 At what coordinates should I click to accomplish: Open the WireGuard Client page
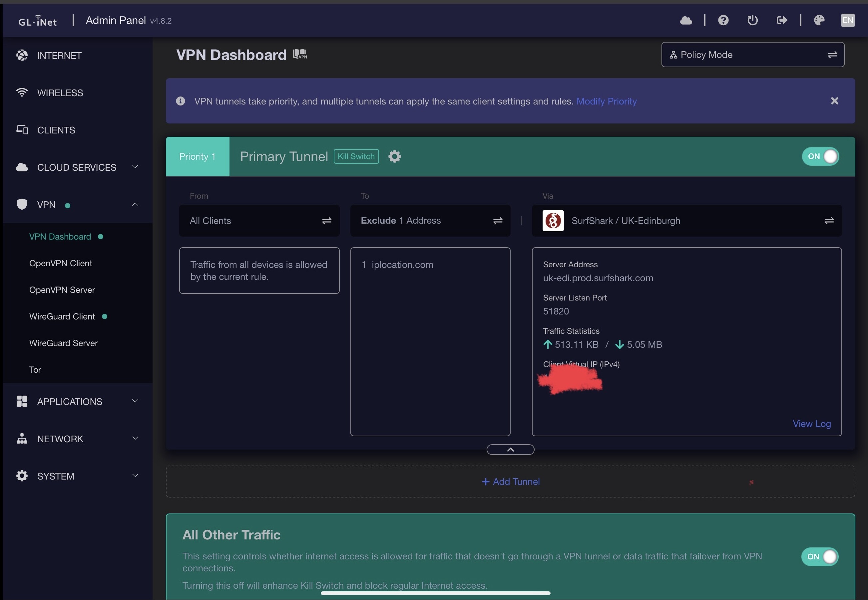(62, 316)
